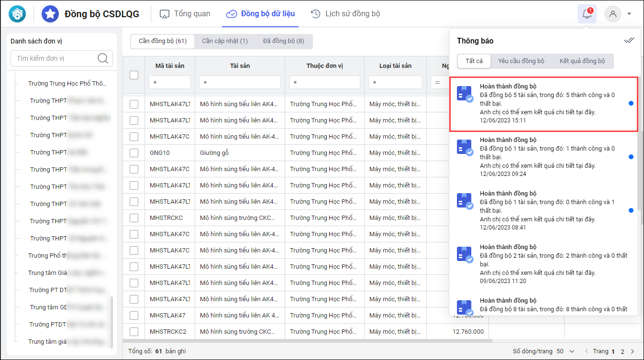This screenshot has width=644, height=360.
Task: Click the Tài sản column header
Action: (240, 65)
